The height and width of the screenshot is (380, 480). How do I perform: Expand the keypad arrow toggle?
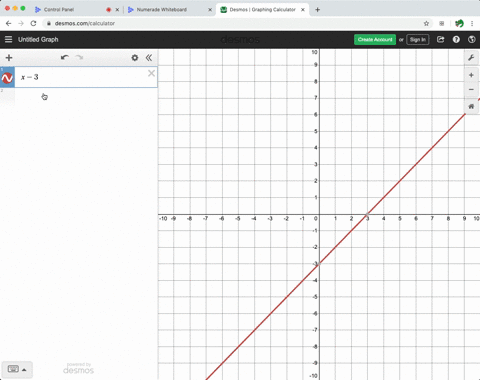pyautogui.click(x=24, y=370)
